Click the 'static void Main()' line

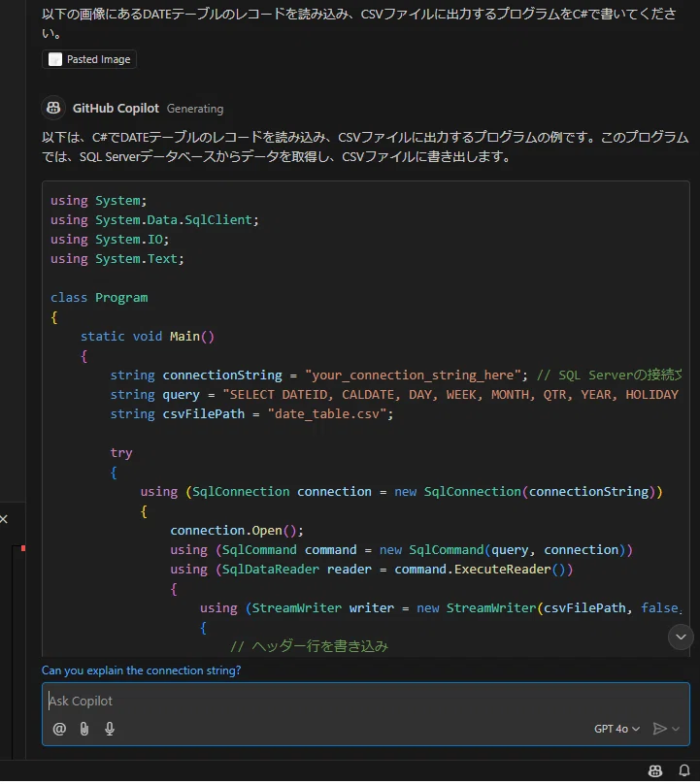(x=148, y=337)
